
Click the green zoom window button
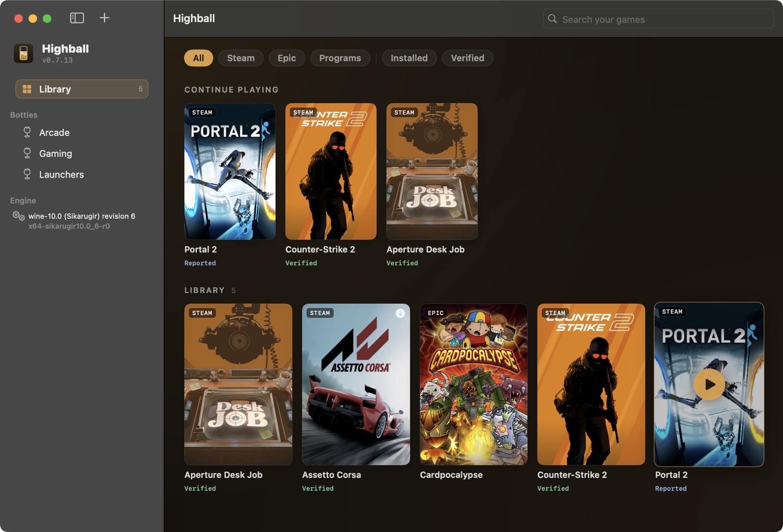47,19
